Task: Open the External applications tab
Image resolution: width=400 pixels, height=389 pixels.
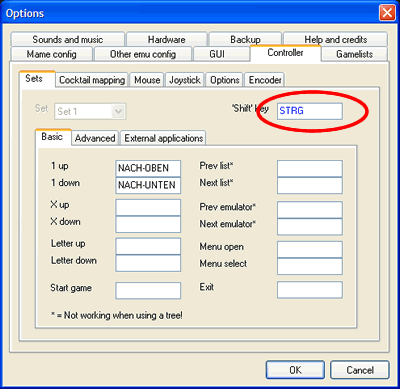Action: click(163, 138)
